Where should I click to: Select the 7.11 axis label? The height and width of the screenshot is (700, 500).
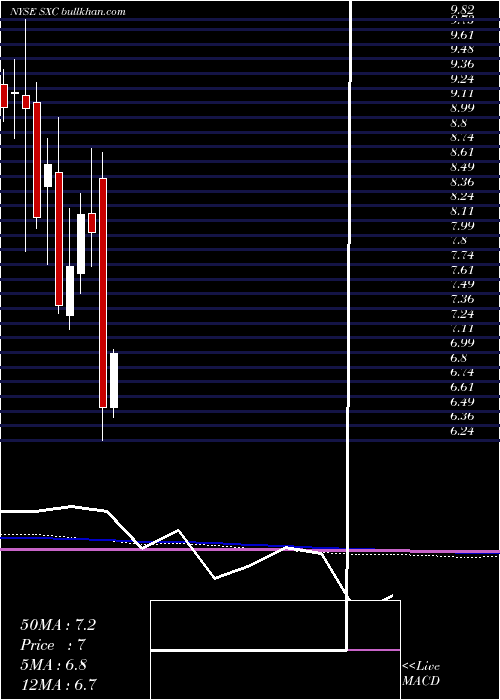[x=462, y=329]
